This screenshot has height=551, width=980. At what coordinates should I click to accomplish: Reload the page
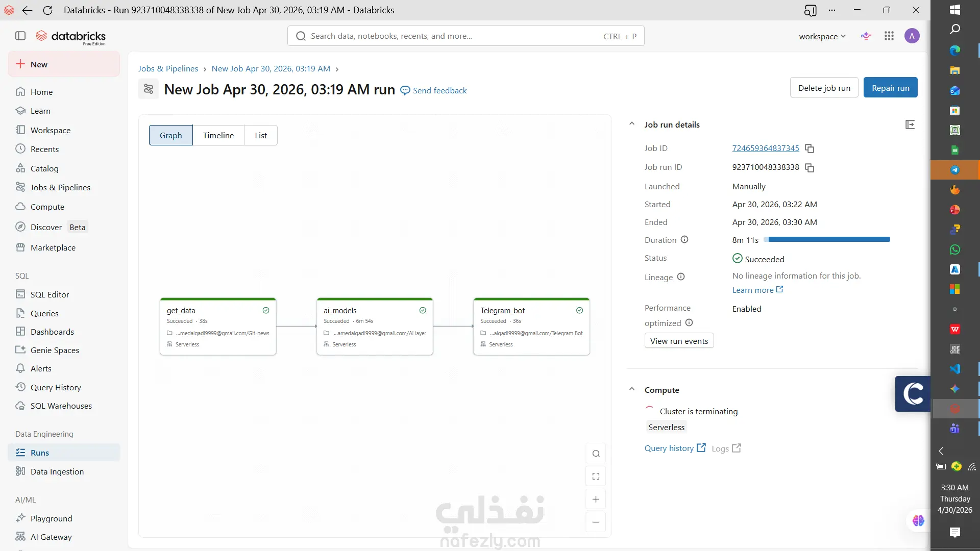(x=47, y=10)
